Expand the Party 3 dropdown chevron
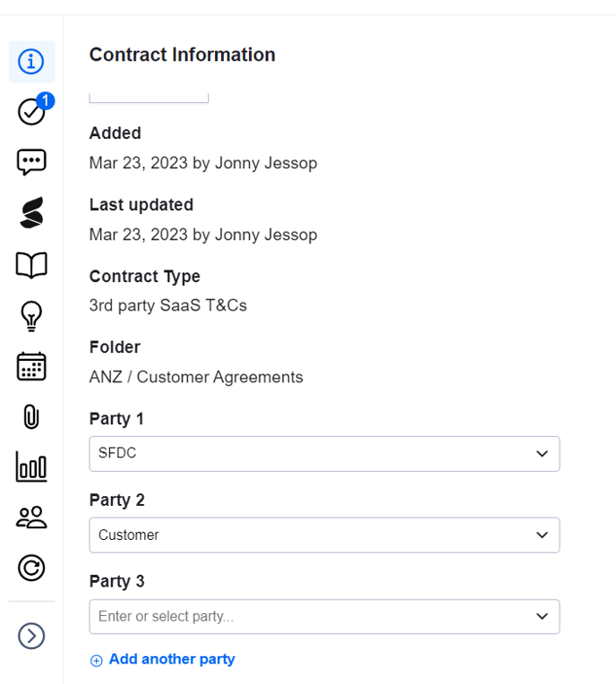616x684 pixels. [542, 617]
